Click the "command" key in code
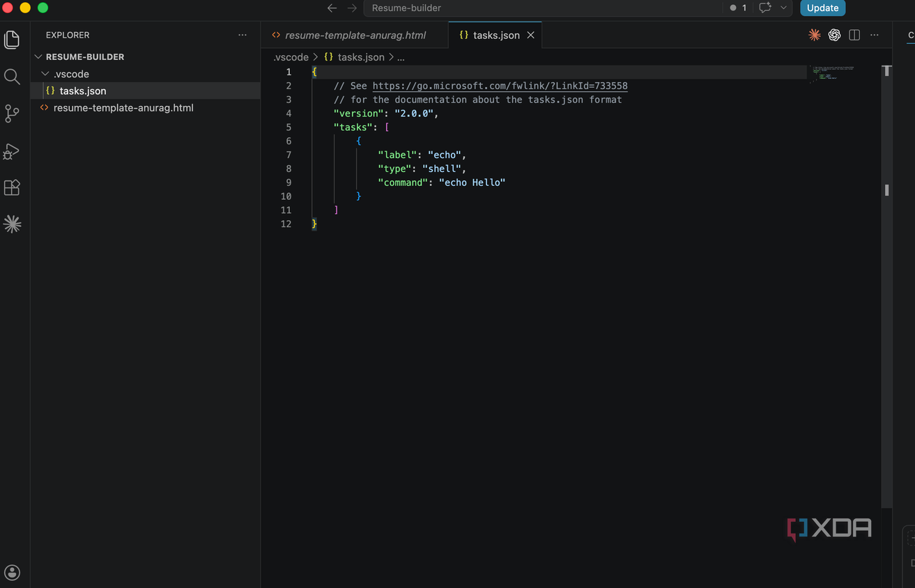915x588 pixels. [x=403, y=183]
